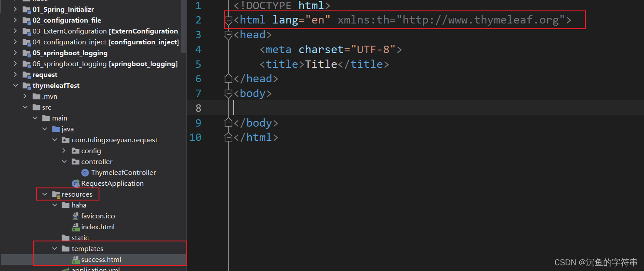Collapse the head section fold marker

coord(228,35)
